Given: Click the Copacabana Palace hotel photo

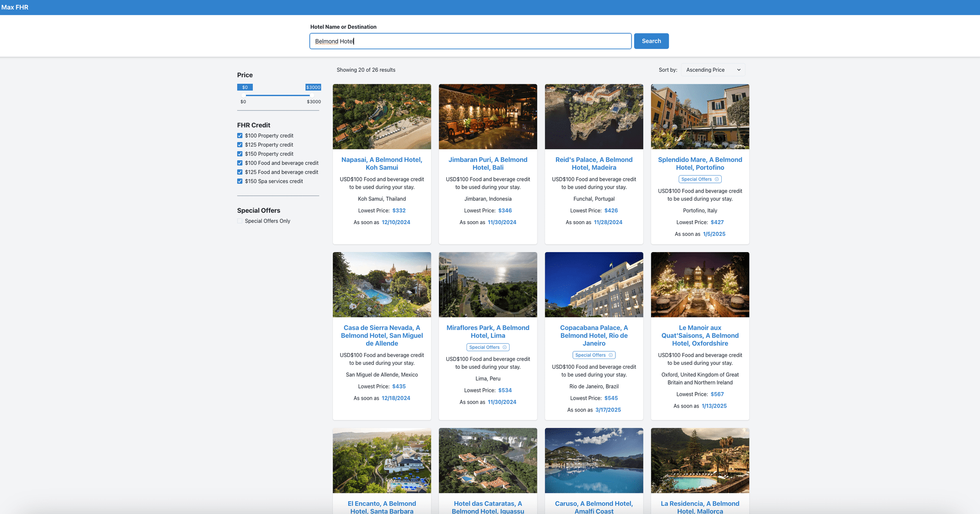Looking at the screenshot, I should (x=594, y=285).
